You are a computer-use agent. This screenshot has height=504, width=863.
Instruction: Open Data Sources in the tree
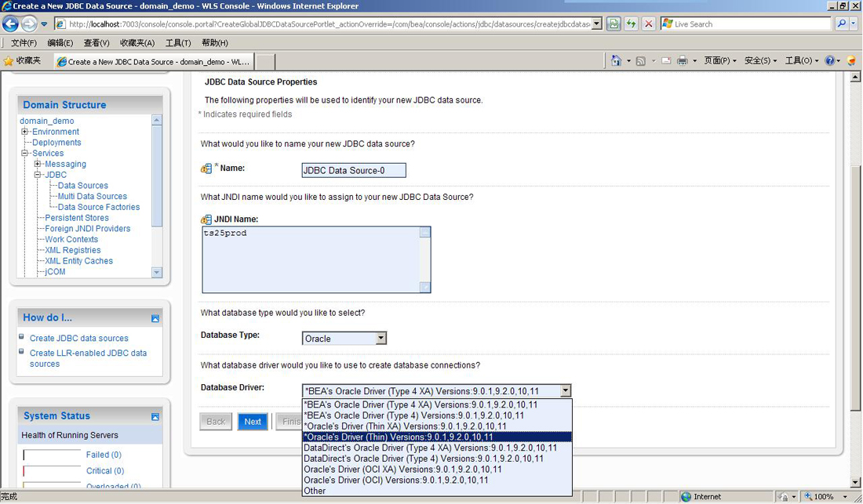[x=83, y=186]
